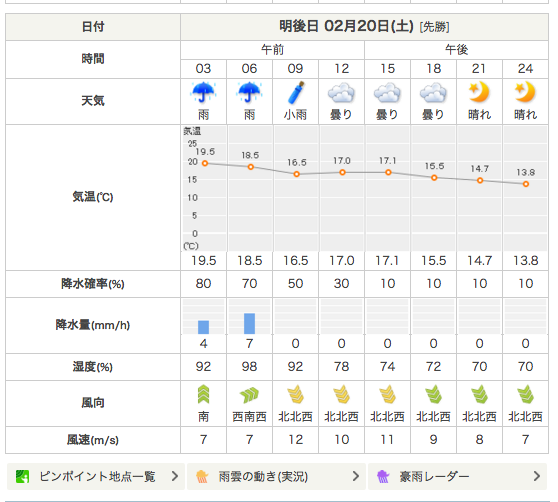Image resolution: width=558 pixels, height=502 pixels.
Task: Click the 時間 row label
Action: pyautogui.click(x=93, y=58)
